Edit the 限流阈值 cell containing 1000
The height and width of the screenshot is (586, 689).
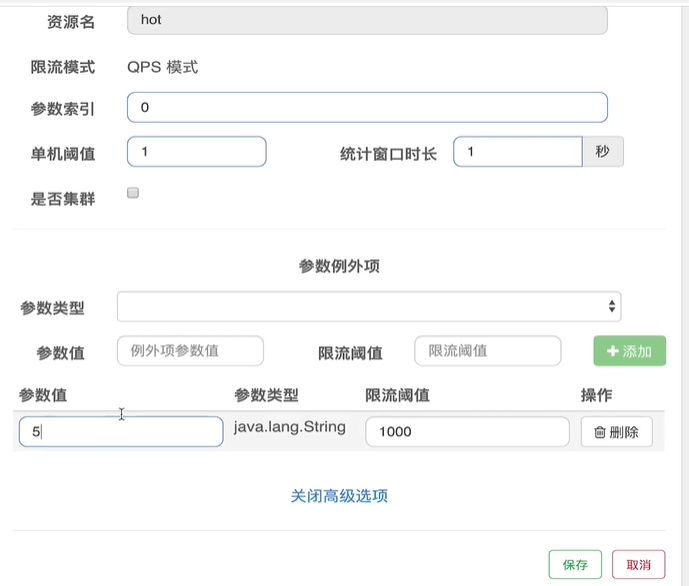pyautogui.click(x=467, y=431)
